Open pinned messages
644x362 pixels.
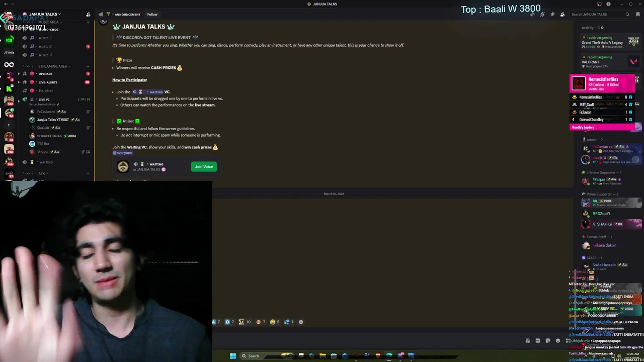tap(552, 15)
